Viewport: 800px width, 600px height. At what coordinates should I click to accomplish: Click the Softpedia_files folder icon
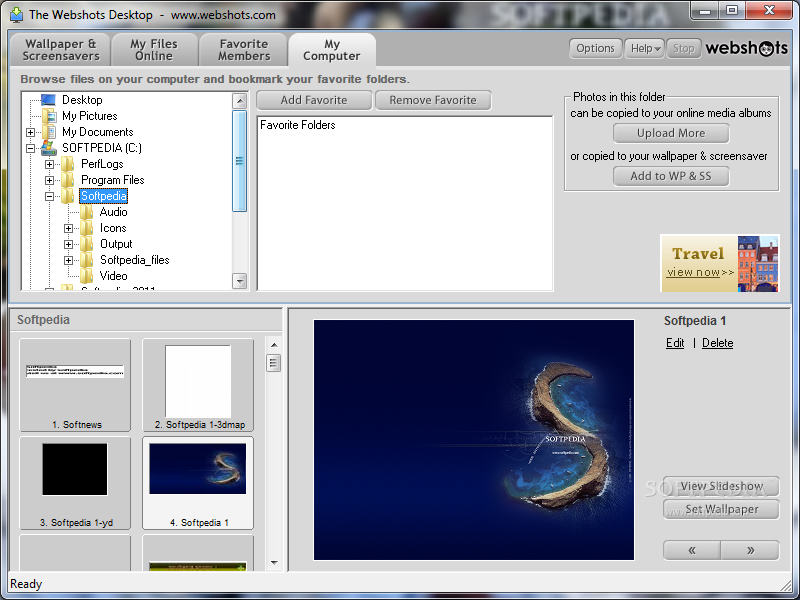click(x=86, y=260)
